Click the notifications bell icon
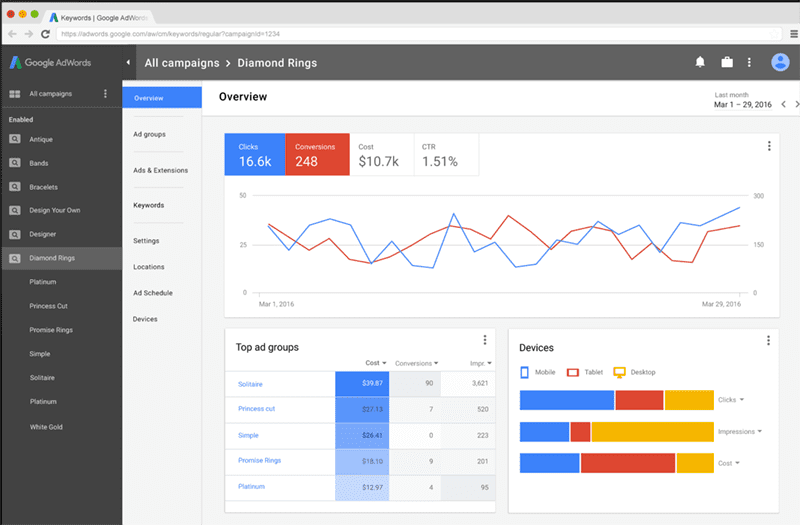 coord(700,63)
